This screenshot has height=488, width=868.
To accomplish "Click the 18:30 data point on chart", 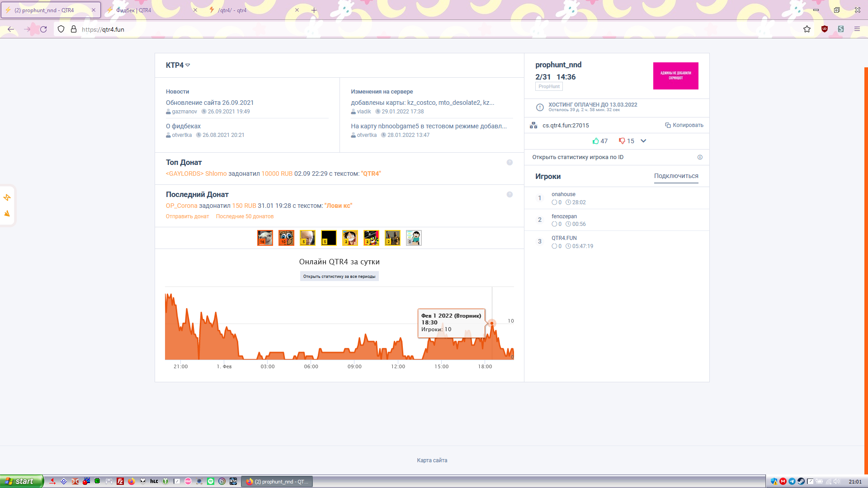I will coord(492,323).
